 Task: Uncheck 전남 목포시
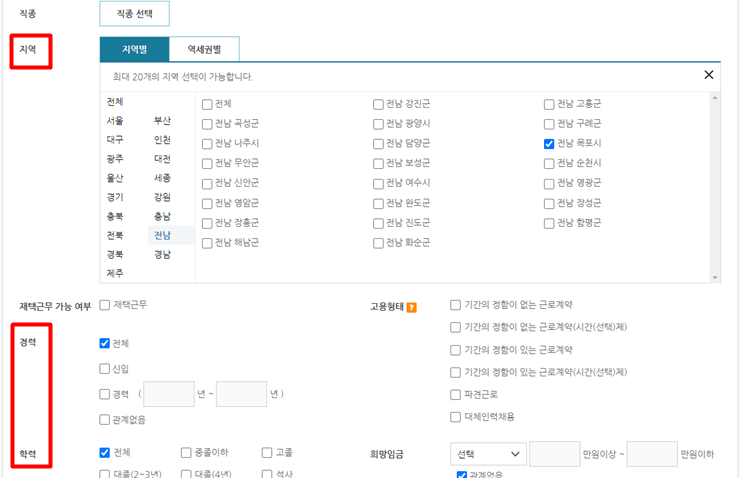coord(549,144)
